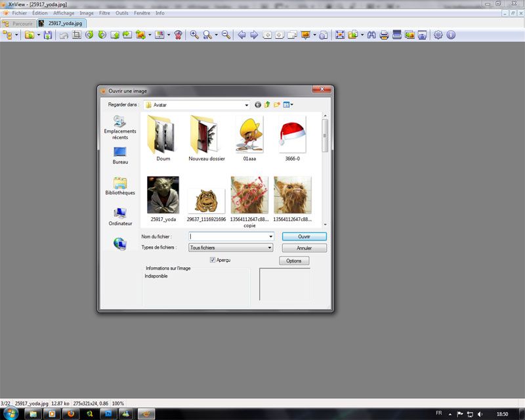
Task: Click the Red-eye correction icon
Action: tap(178, 35)
